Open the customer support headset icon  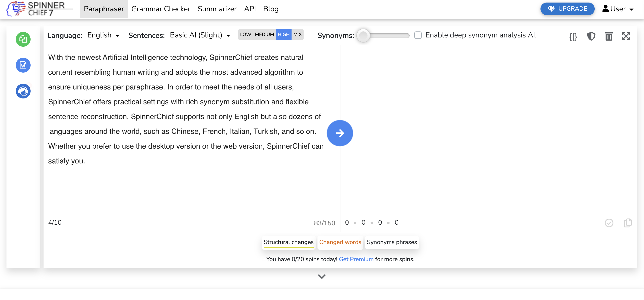[x=23, y=91]
